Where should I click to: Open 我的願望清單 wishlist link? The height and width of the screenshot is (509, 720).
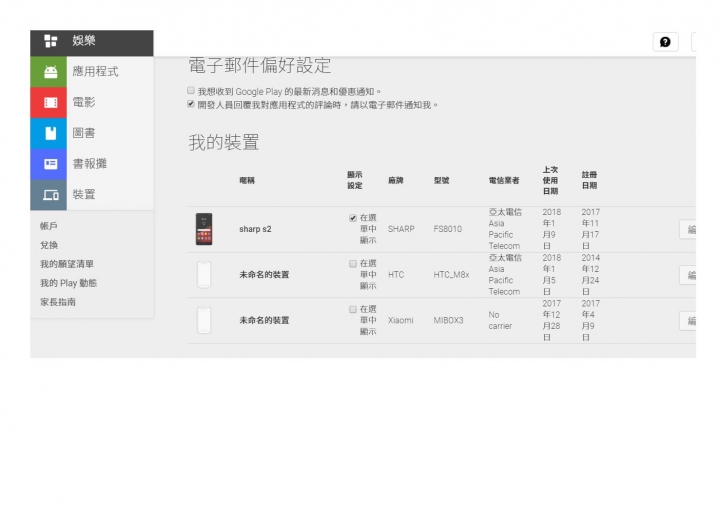(x=67, y=264)
